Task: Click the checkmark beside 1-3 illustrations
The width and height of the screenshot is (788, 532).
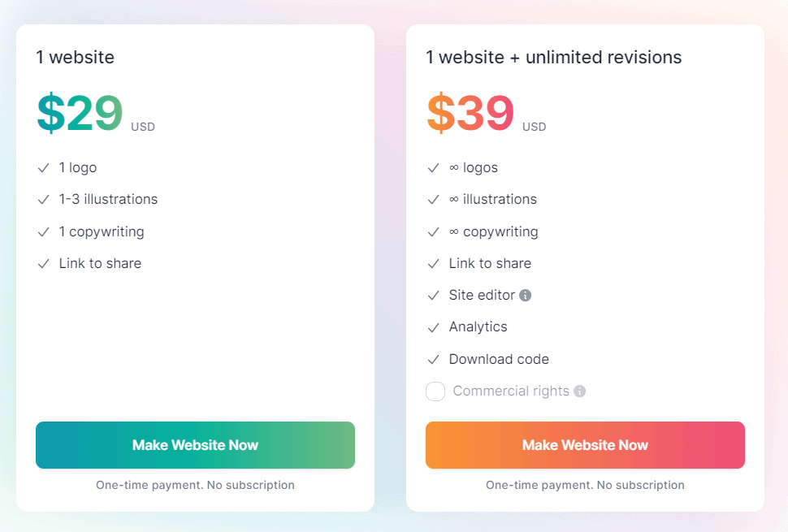Action: (x=44, y=199)
